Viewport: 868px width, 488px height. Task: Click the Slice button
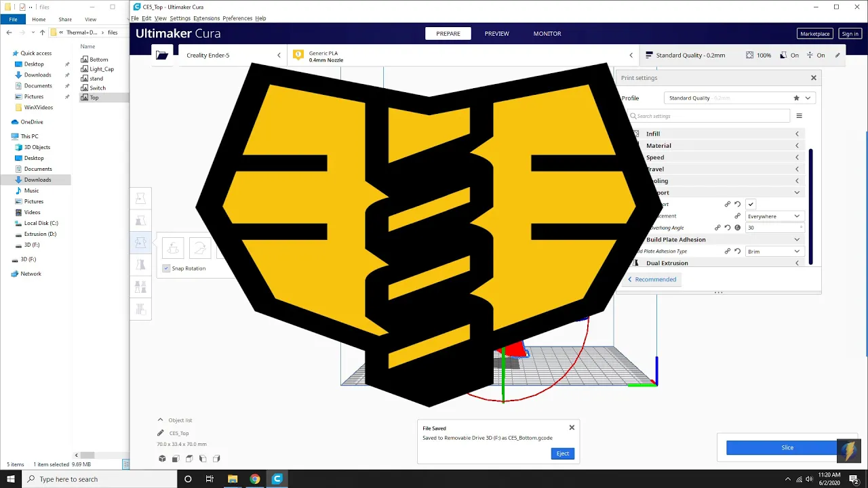(x=787, y=447)
